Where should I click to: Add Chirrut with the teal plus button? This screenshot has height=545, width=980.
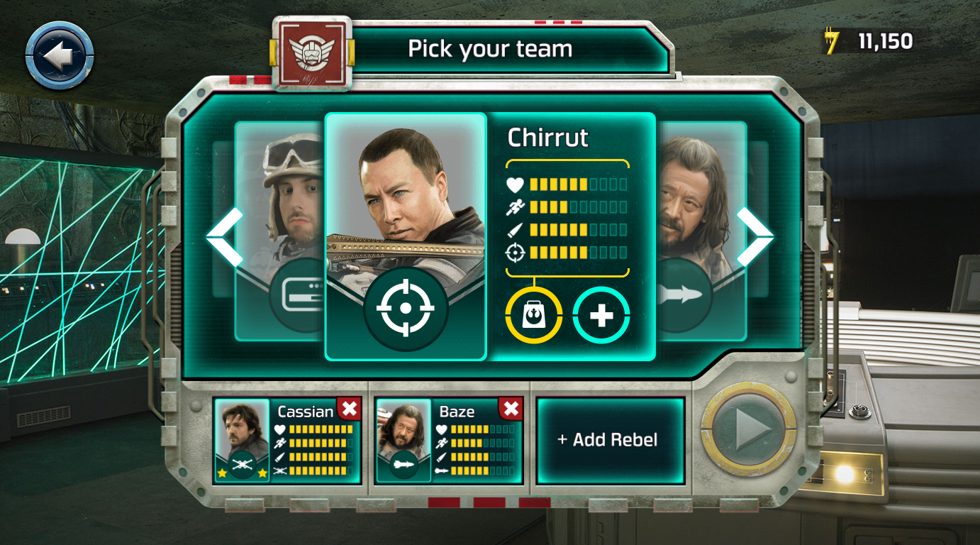(x=601, y=315)
